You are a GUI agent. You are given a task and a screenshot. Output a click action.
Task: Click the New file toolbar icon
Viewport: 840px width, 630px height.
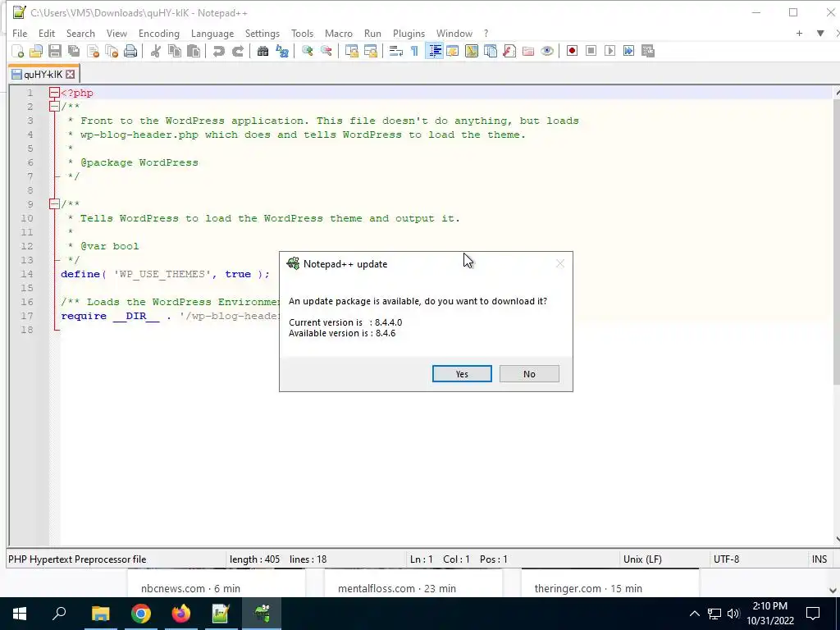[x=18, y=52]
